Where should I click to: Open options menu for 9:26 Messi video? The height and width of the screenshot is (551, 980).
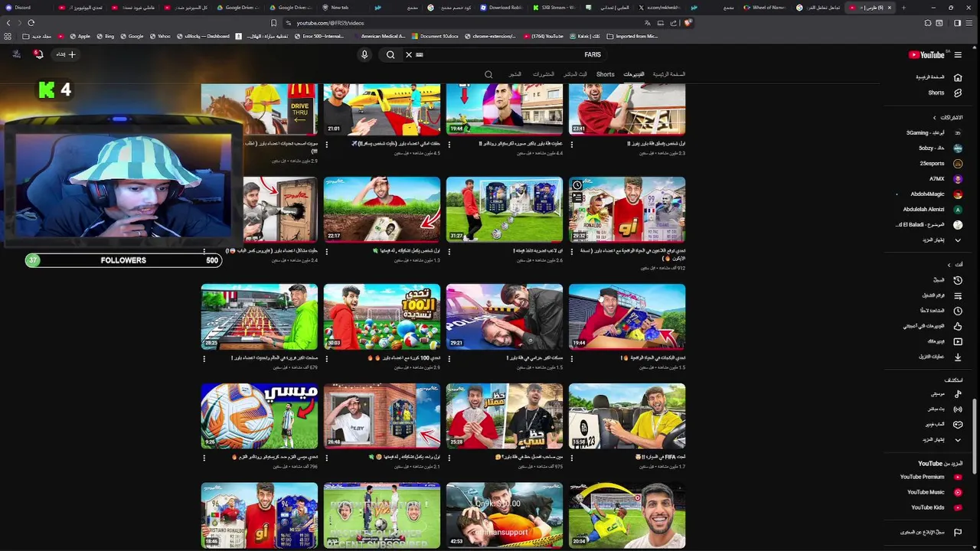204,458
